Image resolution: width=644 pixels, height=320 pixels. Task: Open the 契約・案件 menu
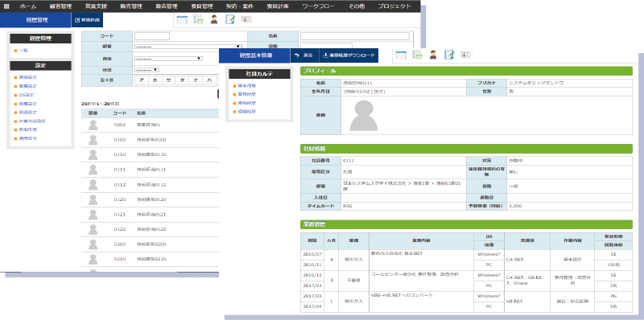[x=239, y=6]
